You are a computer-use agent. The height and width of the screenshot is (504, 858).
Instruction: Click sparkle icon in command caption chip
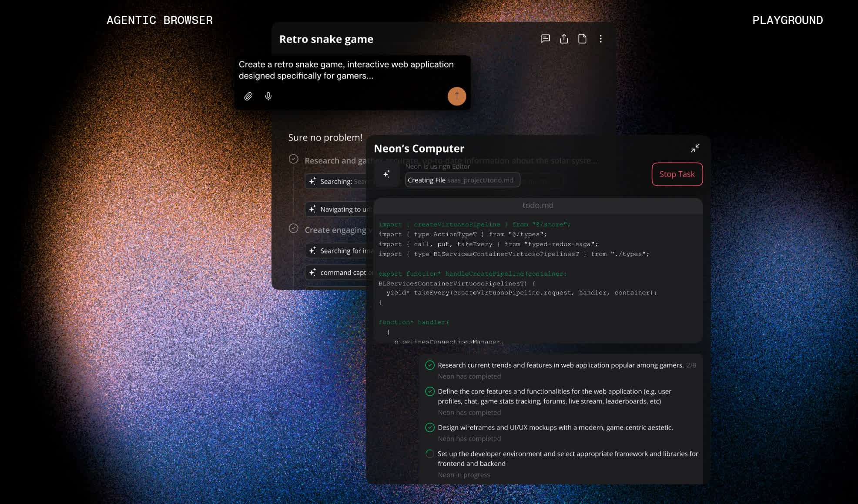click(x=312, y=272)
